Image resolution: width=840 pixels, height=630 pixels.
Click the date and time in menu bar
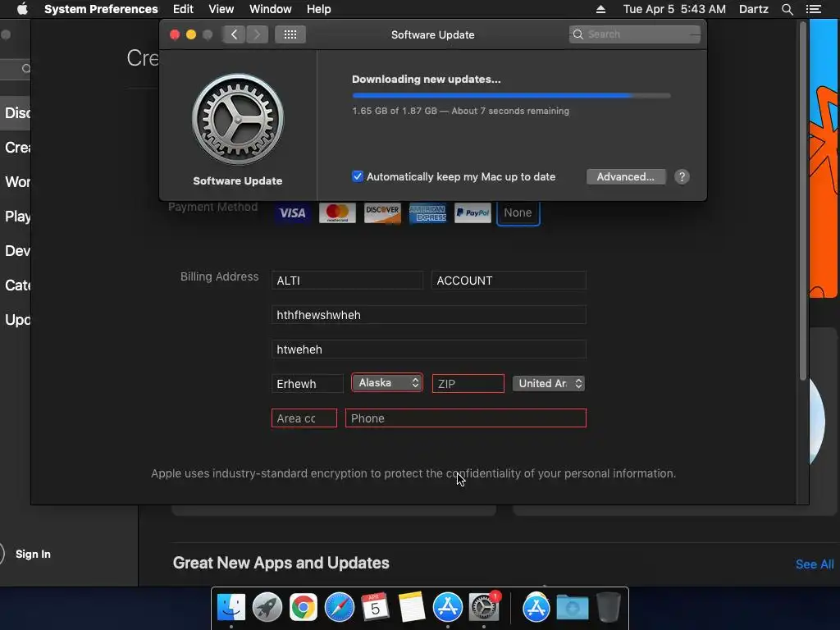(x=674, y=9)
